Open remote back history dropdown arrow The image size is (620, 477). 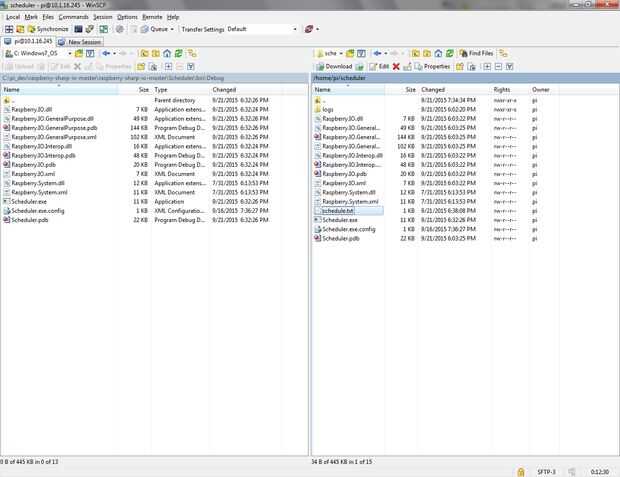[x=386, y=53]
